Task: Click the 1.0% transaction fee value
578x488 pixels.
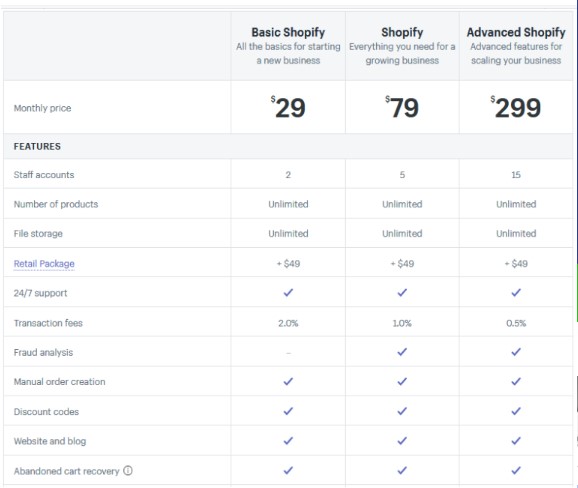Action: tap(402, 323)
